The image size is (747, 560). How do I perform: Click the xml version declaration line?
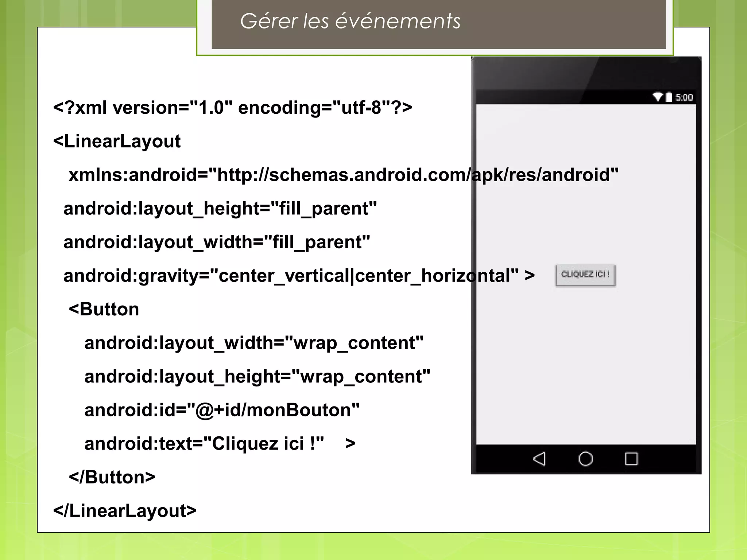(232, 108)
